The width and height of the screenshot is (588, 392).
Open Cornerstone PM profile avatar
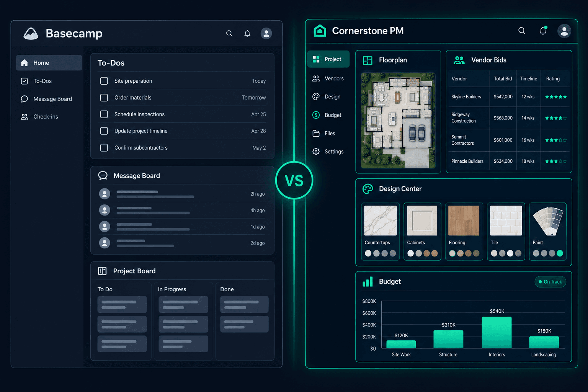pyautogui.click(x=564, y=31)
